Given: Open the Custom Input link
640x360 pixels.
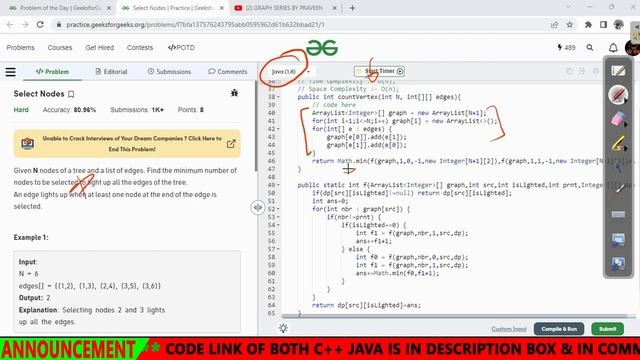Looking at the screenshot, I should coord(509,329).
